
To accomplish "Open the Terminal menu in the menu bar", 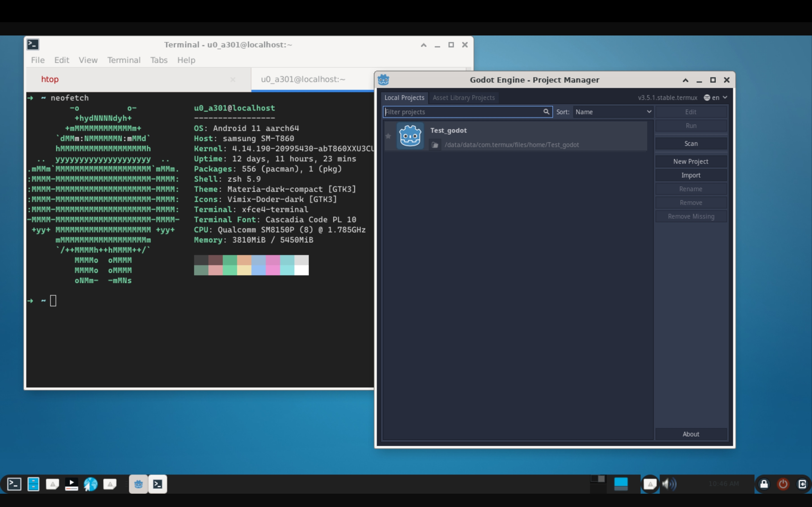I will [124, 60].
